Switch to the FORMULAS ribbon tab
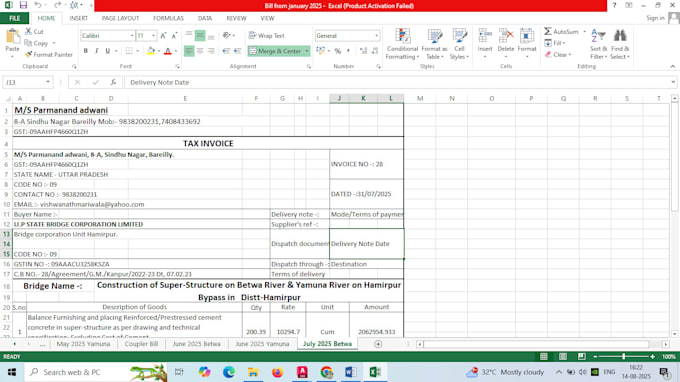 [x=168, y=18]
